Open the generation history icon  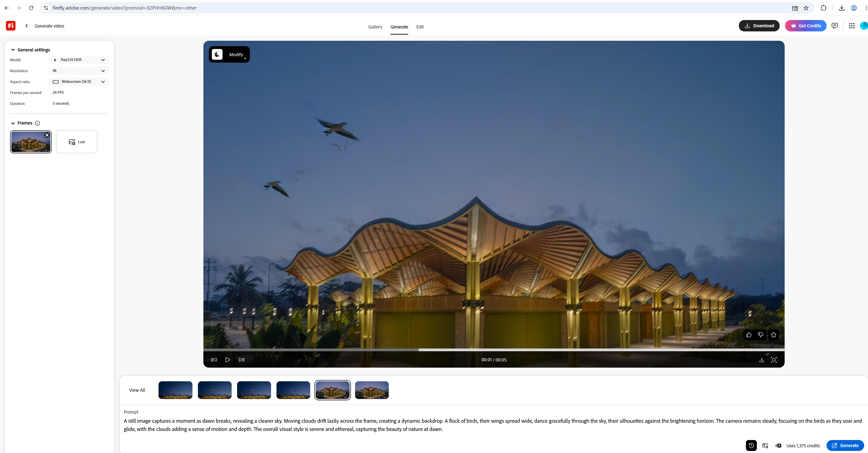751,445
